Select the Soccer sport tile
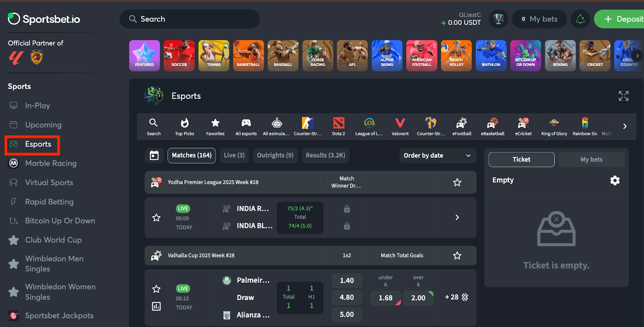This screenshot has width=644, height=327. (179, 56)
